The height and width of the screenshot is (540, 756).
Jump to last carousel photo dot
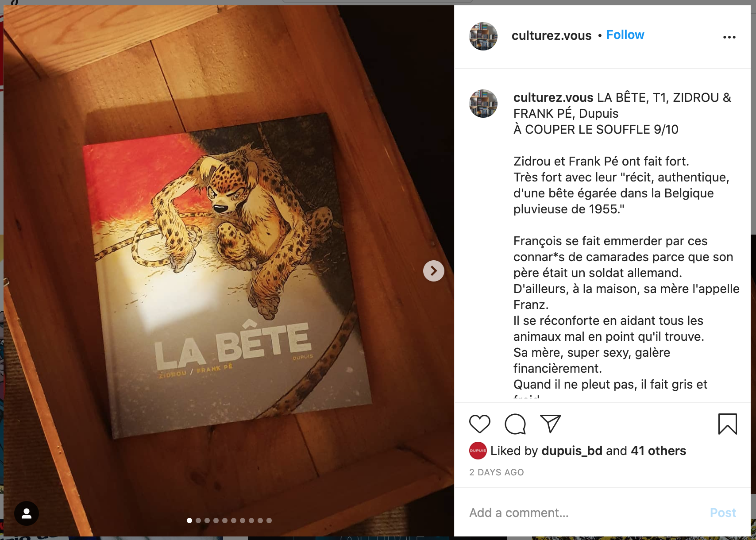pyautogui.click(x=269, y=521)
